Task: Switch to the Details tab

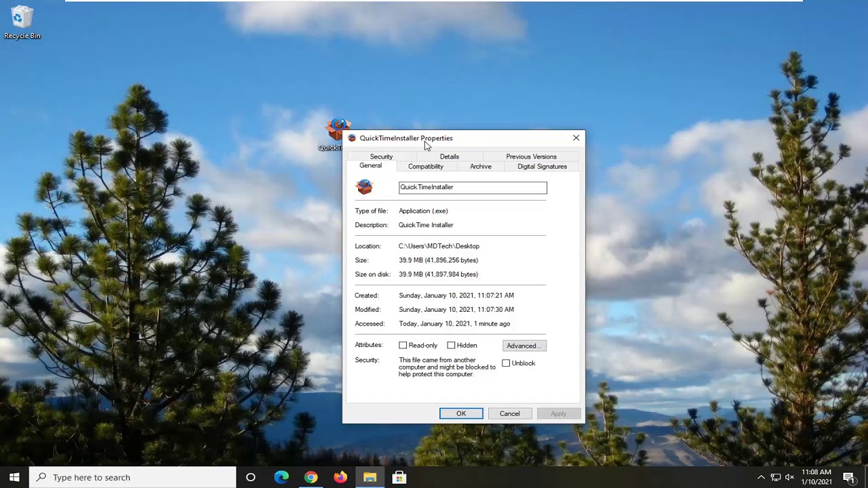Action: 449,157
